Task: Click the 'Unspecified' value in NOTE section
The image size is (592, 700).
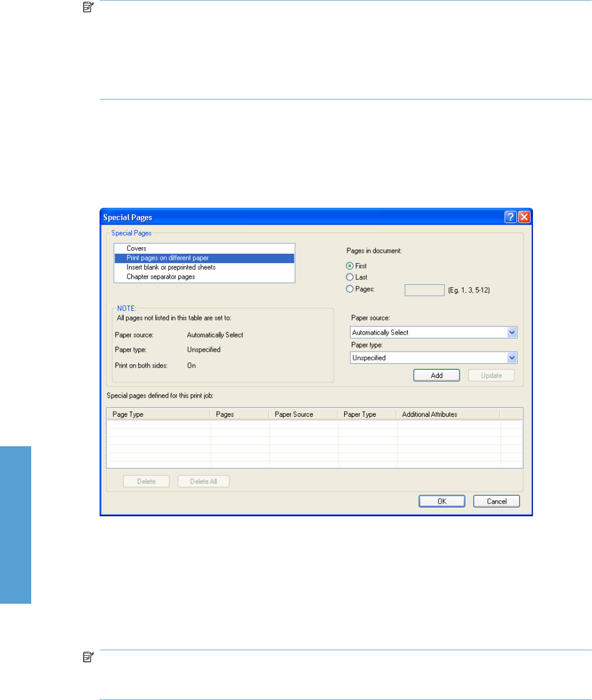Action: tap(204, 349)
